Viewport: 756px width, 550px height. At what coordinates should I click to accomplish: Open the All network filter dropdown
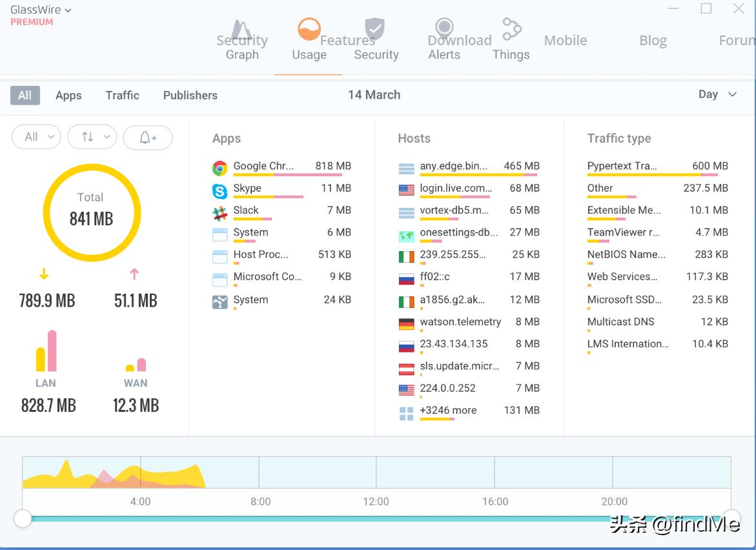[x=37, y=137]
